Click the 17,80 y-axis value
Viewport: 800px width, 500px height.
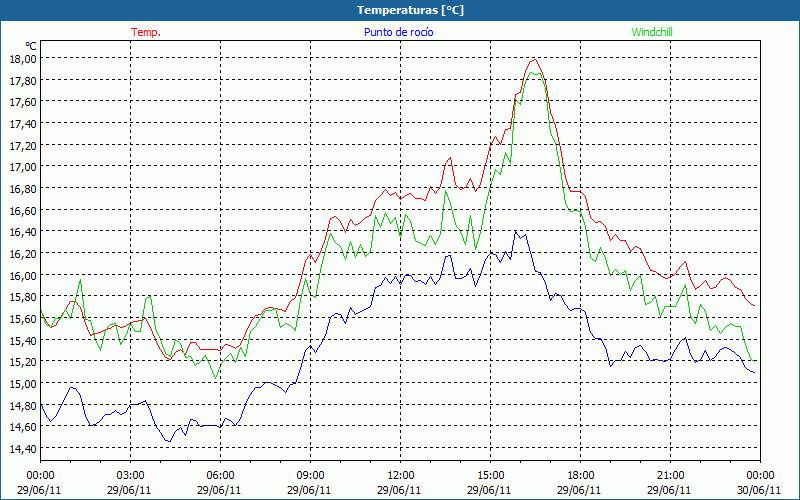coord(23,80)
